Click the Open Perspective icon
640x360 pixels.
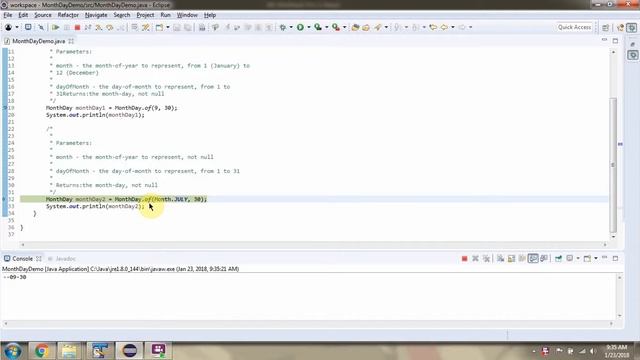(x=605, y=27)
